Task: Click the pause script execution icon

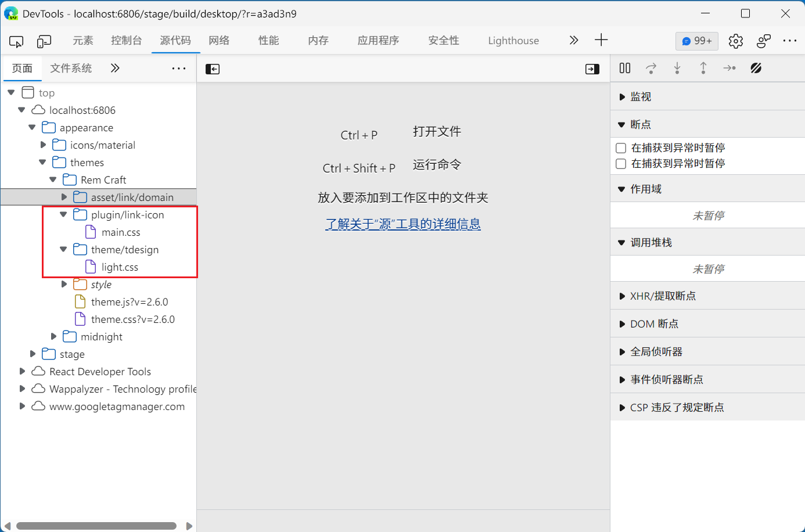Action: coord(624,68)
